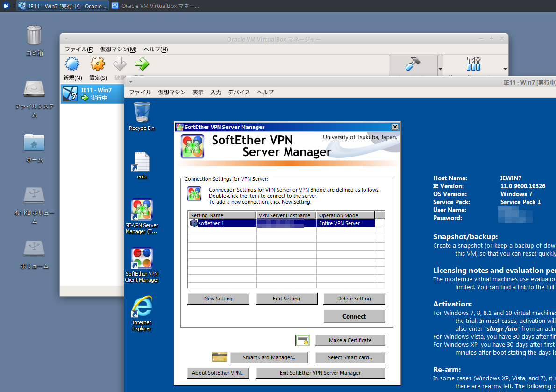Open the window menu arrow of VirtualBox Manager
The height and width of the screenshot is (392, 556).
66,39
